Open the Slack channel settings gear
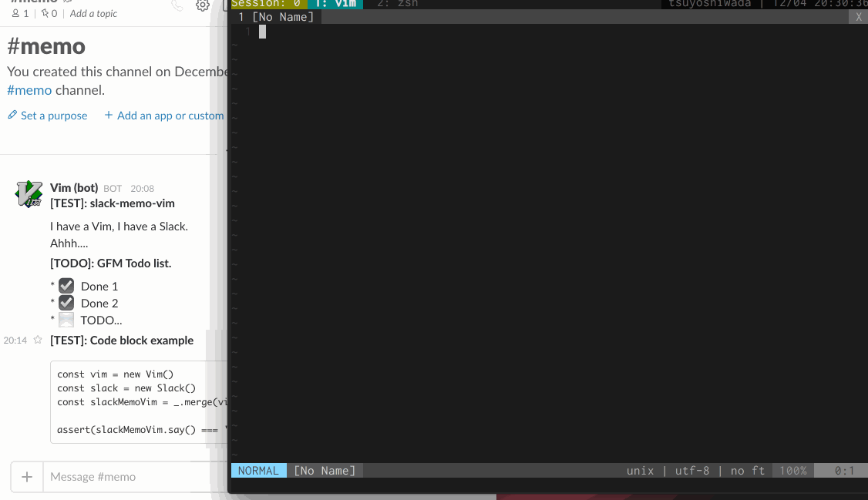Viewport: 868px width, 500px height. 203,5
